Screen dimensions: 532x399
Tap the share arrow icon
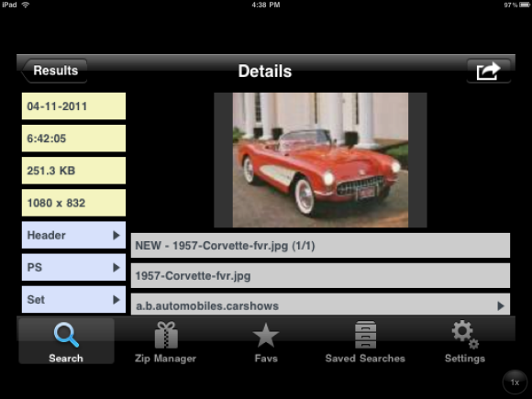[x=489, y=71]
